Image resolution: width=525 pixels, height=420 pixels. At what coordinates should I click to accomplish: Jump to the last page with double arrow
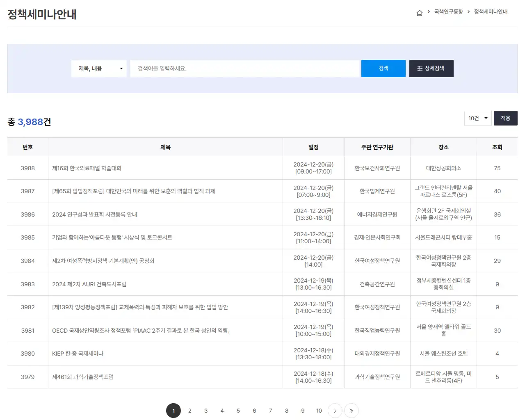coord(351,410)
